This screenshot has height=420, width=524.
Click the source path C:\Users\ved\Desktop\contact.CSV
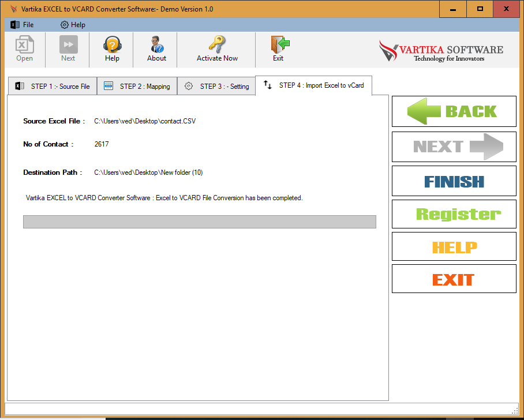coord(145,121)
